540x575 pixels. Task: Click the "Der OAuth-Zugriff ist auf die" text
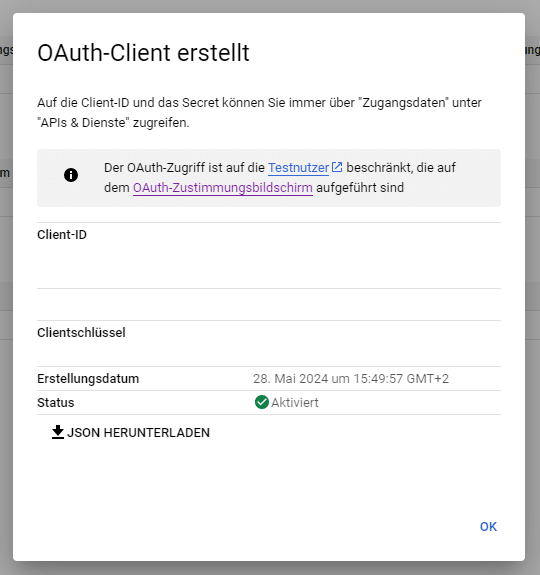click(184, 168)
